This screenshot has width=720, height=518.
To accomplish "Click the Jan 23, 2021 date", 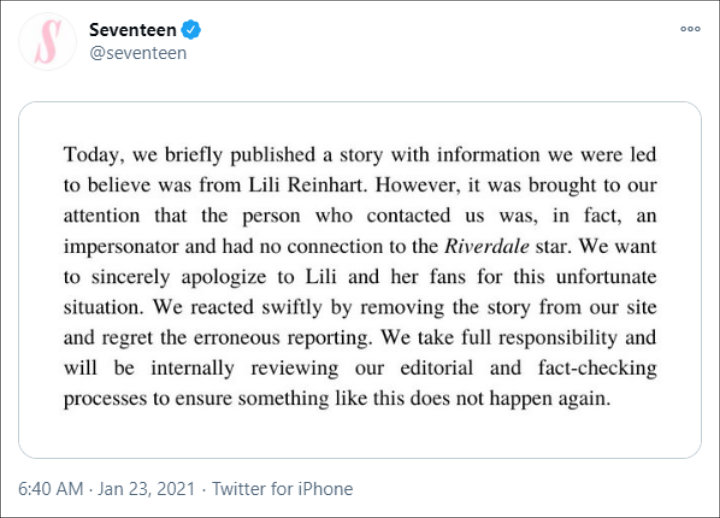I will (146, 489).
